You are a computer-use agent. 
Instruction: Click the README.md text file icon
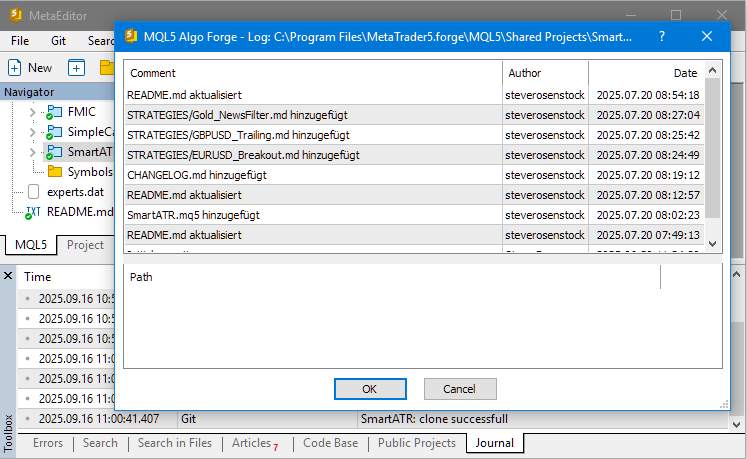[x=33, y=212]
